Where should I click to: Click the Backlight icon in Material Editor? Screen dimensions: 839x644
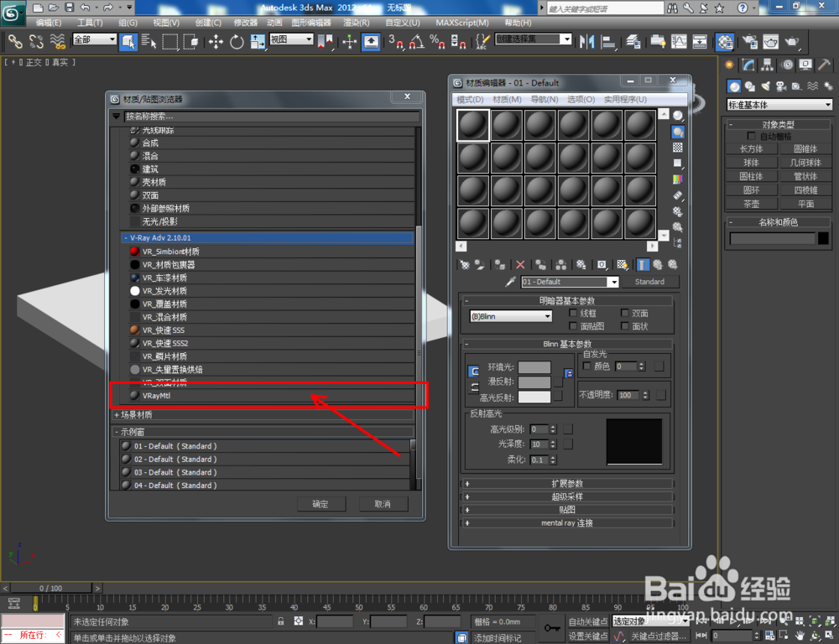click(677, 132)
